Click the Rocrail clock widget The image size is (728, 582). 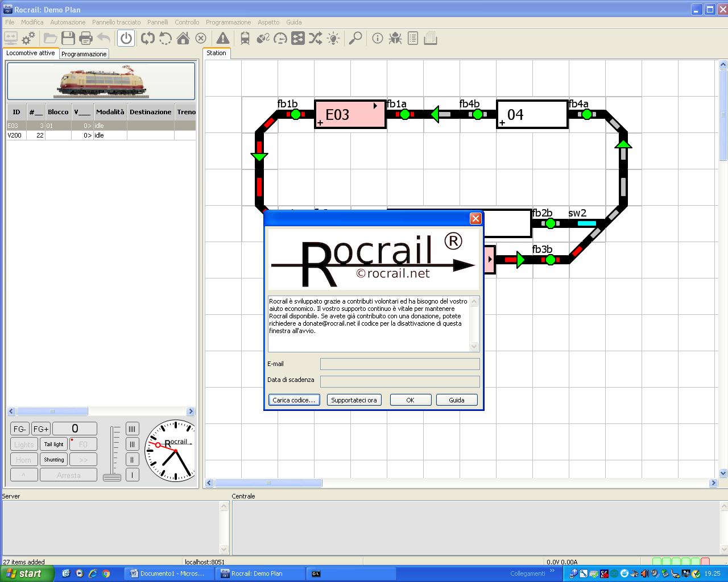pyautogui.click(x=171, y=451)
